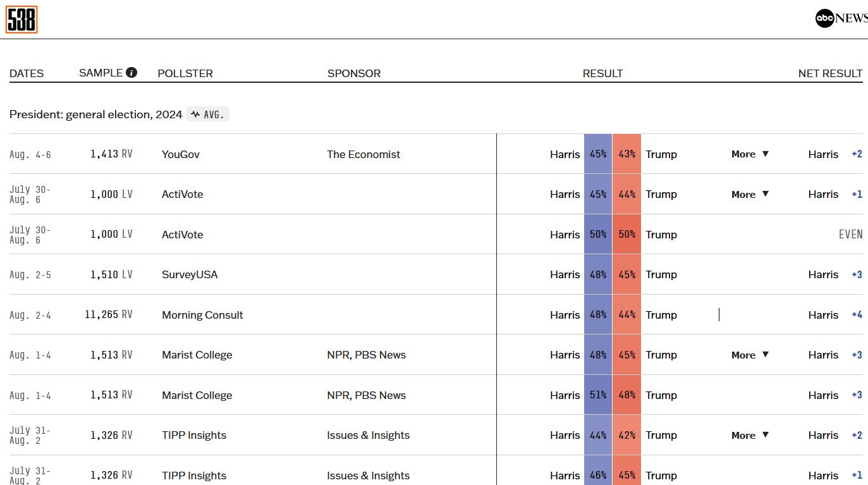Open the Morning Consult pollster link
The image size is (868, 485).
[202, 315]
